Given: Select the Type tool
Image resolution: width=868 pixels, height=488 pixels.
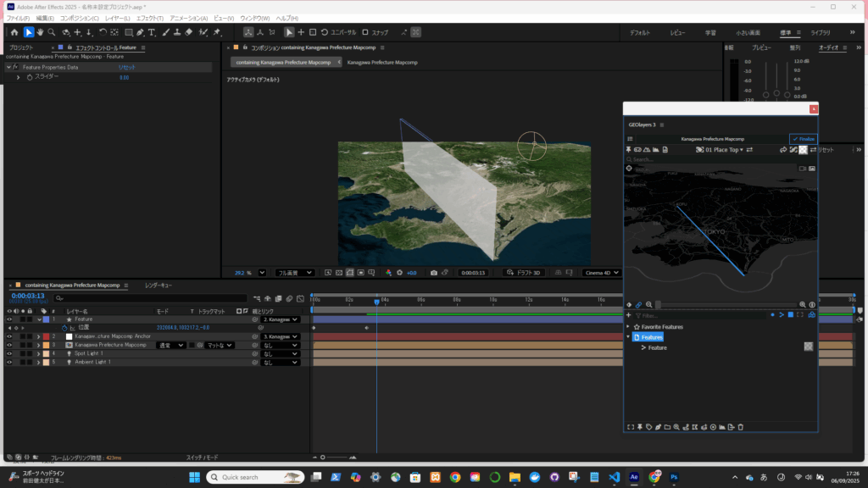Looking at the screenshot, I should pyautogui.click(x=152, y=32).
